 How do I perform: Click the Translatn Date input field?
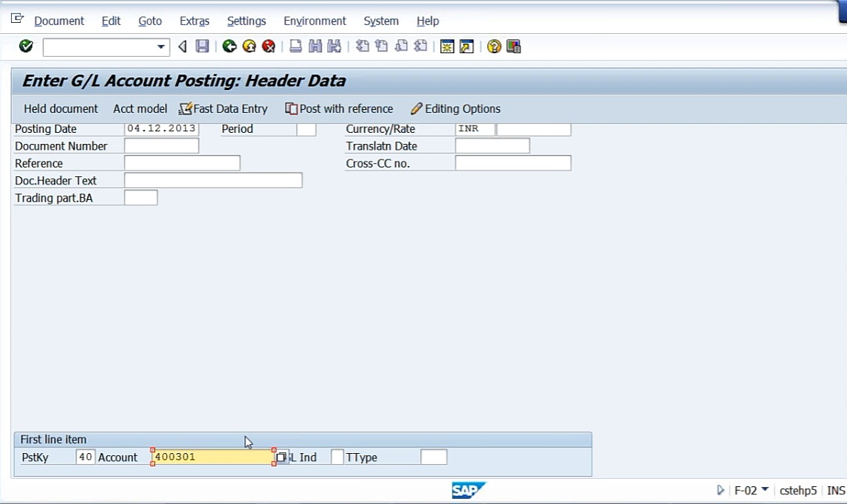(493, 145)
